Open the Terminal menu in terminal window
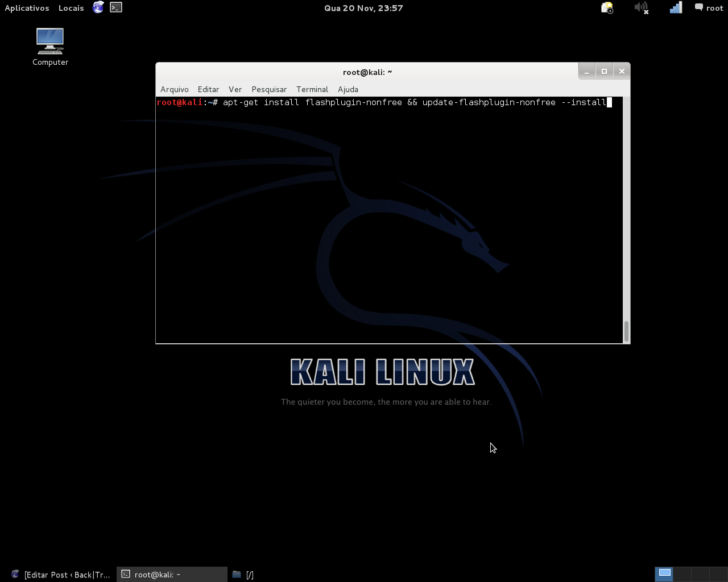The image size is (728, 582). coord(312,89)
